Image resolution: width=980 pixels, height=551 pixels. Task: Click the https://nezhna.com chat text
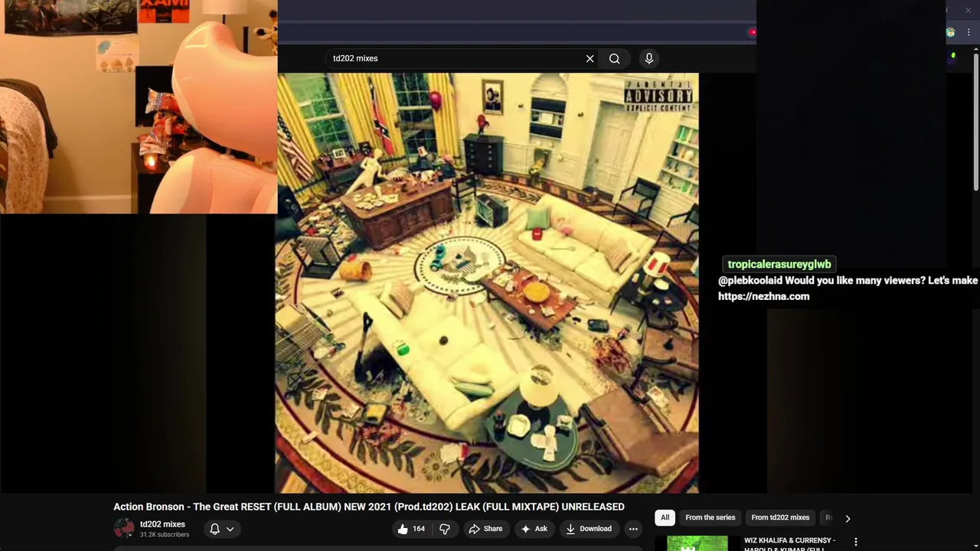click(763, 296)
